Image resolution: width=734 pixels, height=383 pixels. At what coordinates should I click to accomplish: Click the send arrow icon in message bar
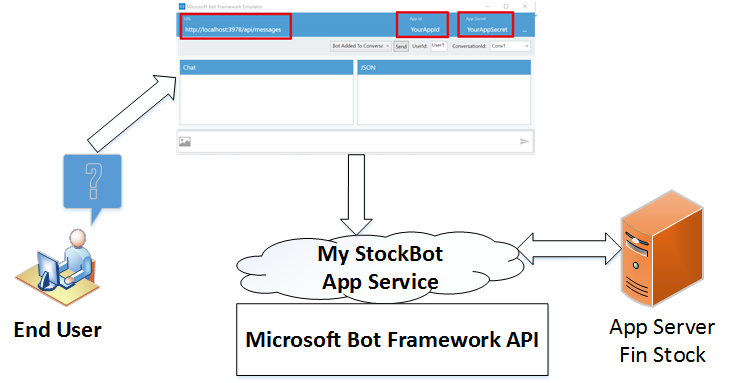524,141
